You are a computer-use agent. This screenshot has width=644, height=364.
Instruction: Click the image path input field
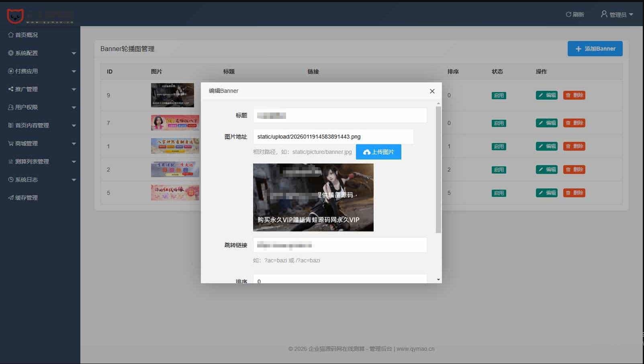point(333,137)
